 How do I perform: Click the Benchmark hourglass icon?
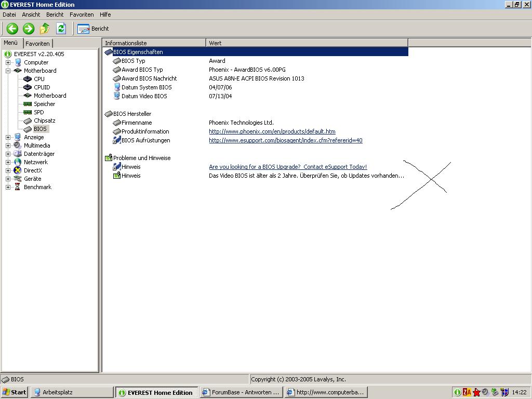(x=18, y=187)
